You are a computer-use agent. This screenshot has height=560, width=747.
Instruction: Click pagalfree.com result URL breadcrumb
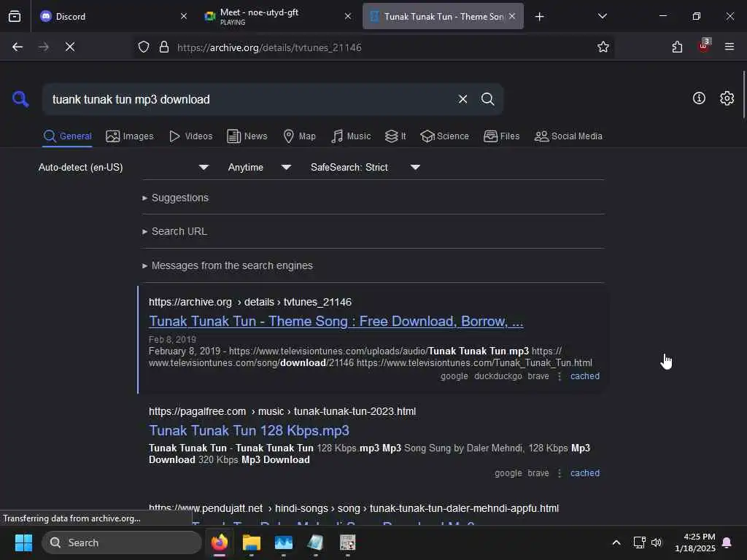282,411
